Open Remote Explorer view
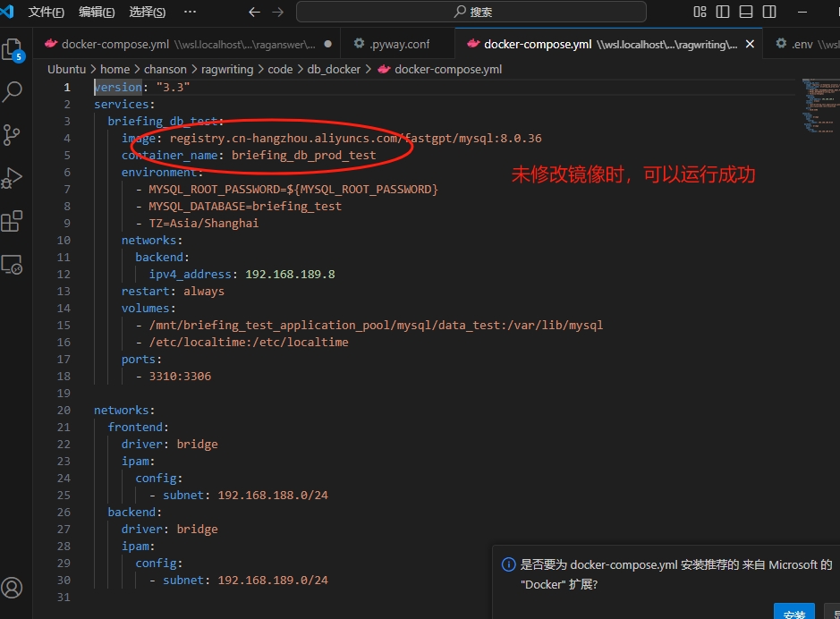Image resolution: width=840 pixels, height=619 pixels. 13,265
